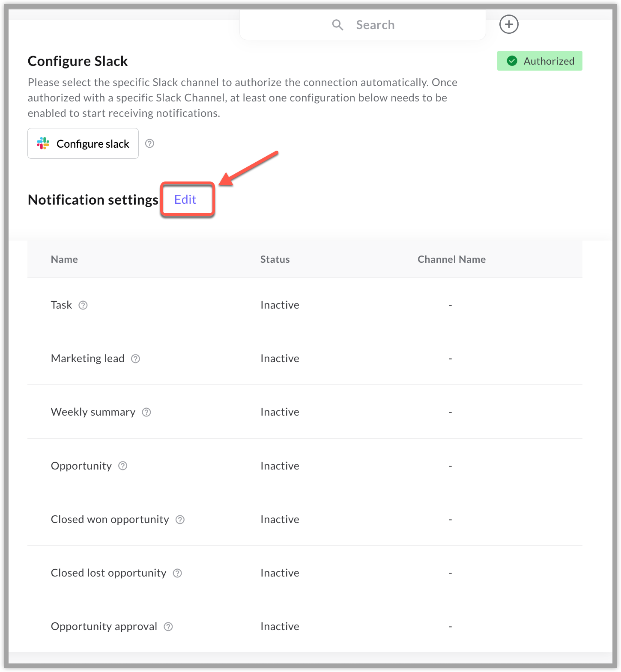Click the search magnifier icon
This screenshot has height=672, width=621.
click(338, 25)
